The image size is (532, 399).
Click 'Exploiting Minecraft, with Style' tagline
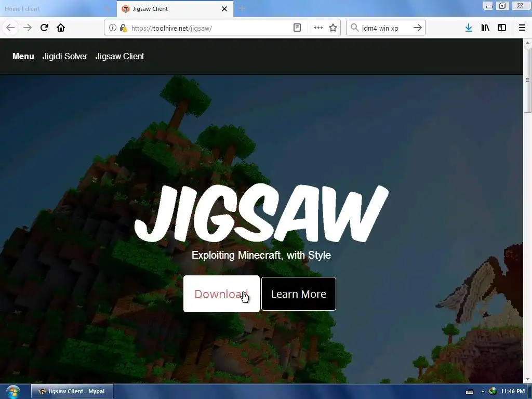coord(261,255)
